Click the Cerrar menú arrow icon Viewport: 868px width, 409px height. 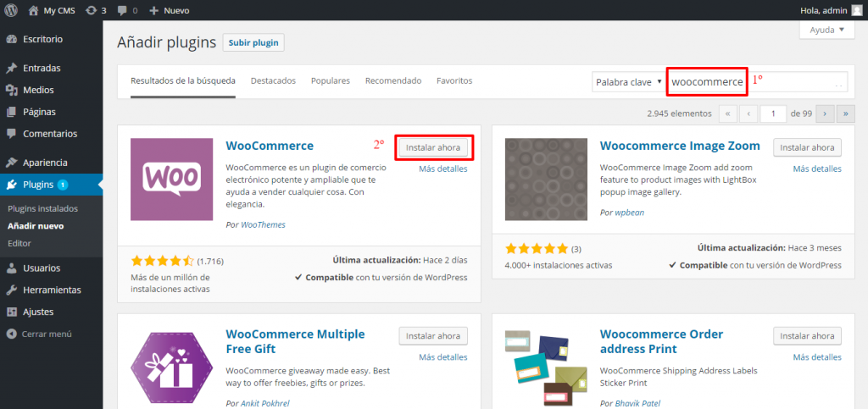(11, 334)
